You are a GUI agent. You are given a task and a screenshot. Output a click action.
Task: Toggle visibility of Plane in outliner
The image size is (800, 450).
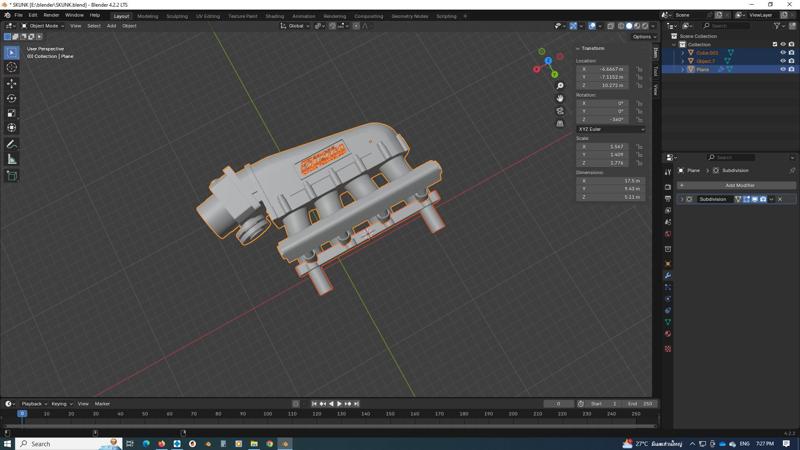pyautogui.click(x=783, y=69)
